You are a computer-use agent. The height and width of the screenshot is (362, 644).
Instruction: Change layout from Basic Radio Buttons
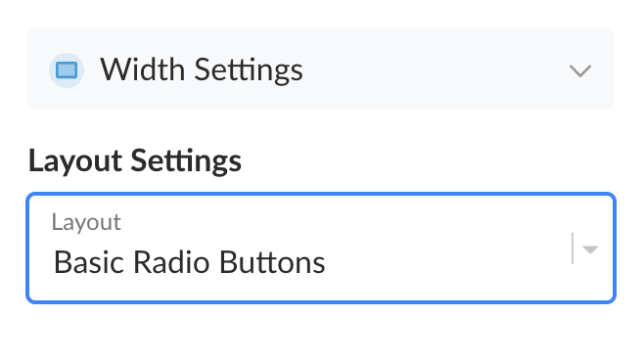321,248
